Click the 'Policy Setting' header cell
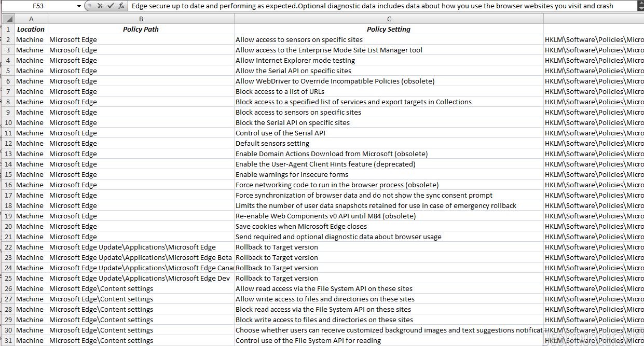Image resolution: width=644 pixels, height=346 pixels. click(389, 29)
